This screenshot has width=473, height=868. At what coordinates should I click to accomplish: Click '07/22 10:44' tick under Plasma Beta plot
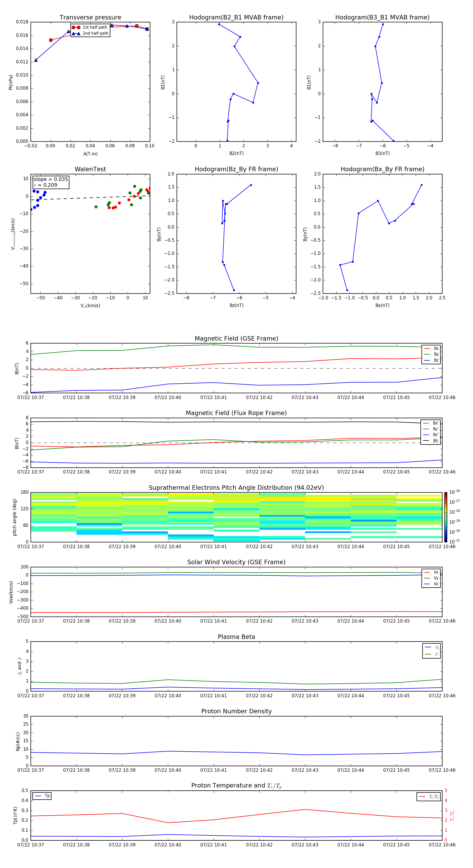(351, 696)
